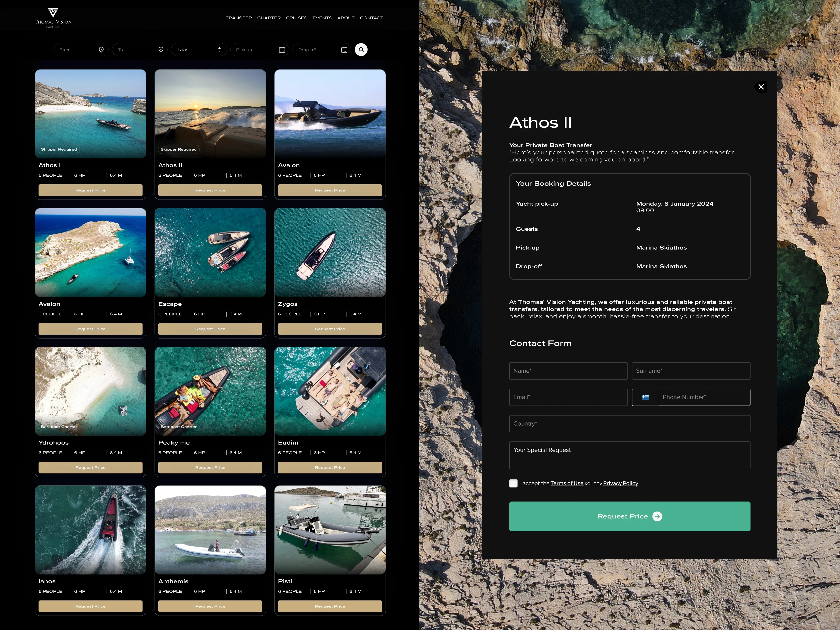Request price for the Escape boat

pos(210,329)
